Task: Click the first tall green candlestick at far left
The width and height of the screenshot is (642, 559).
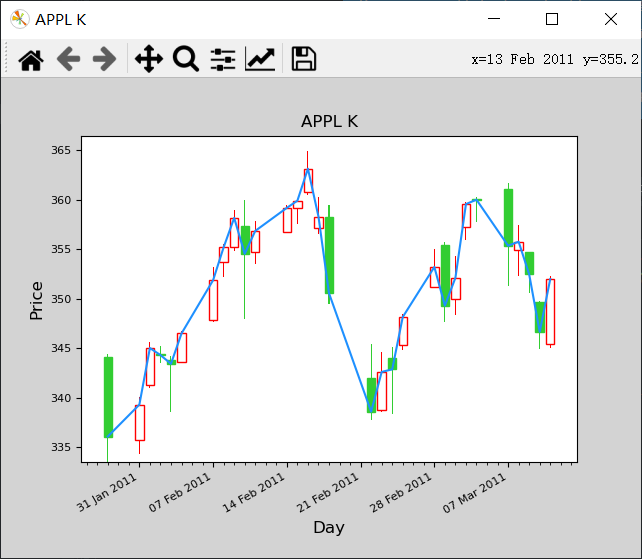Action: 109,397
